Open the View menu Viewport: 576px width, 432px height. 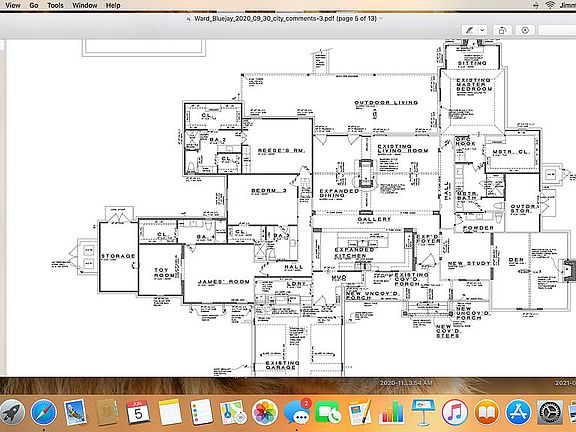12,5
